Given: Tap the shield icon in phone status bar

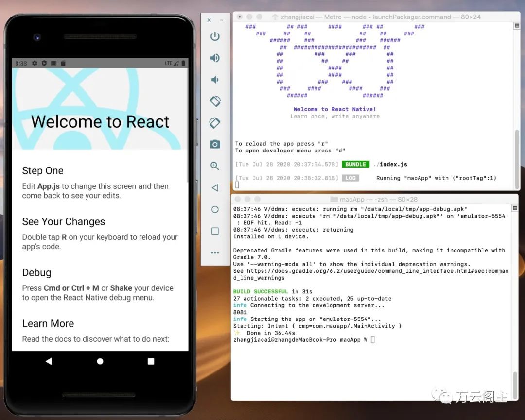Looking at the screenshot, I should (44, 63).
